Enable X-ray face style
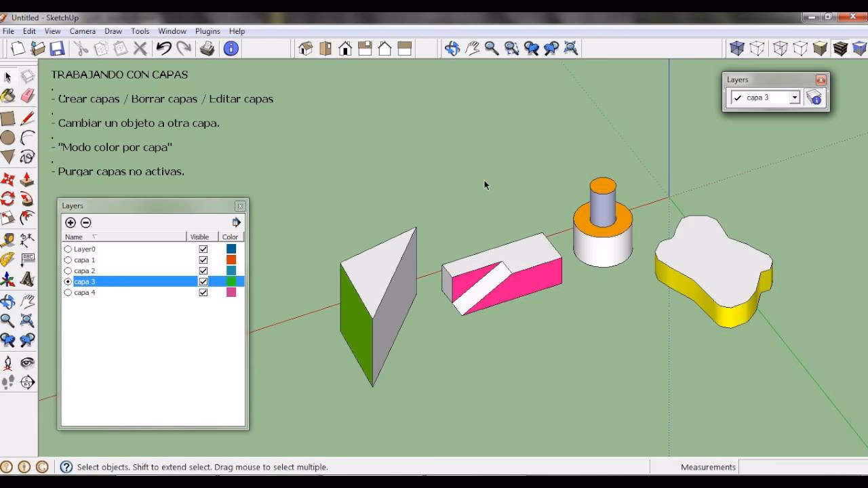868x488 pixels. [738, 49]
